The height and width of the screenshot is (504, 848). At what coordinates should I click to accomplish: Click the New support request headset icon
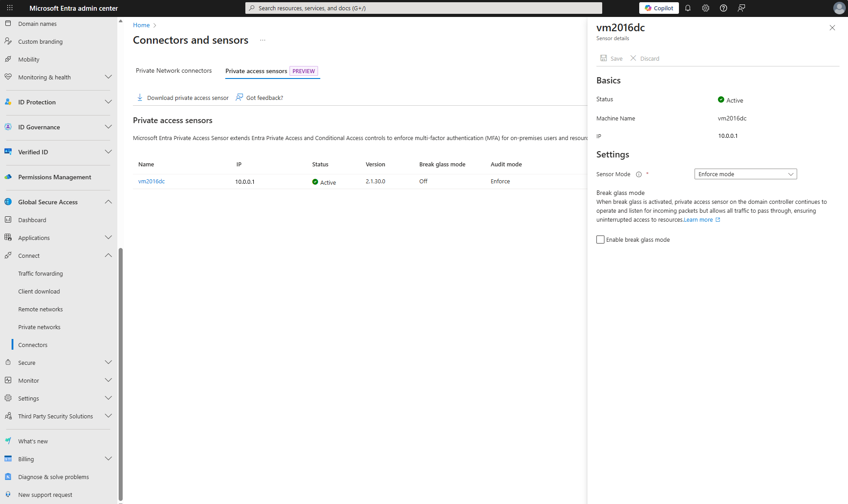click(x=8, y=494)
